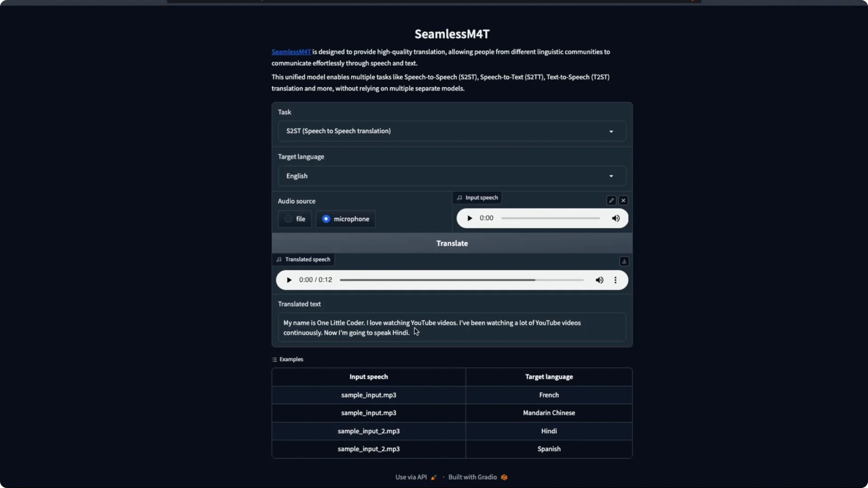
Task: Open the Task dropdown
Action: coord(452,131)
